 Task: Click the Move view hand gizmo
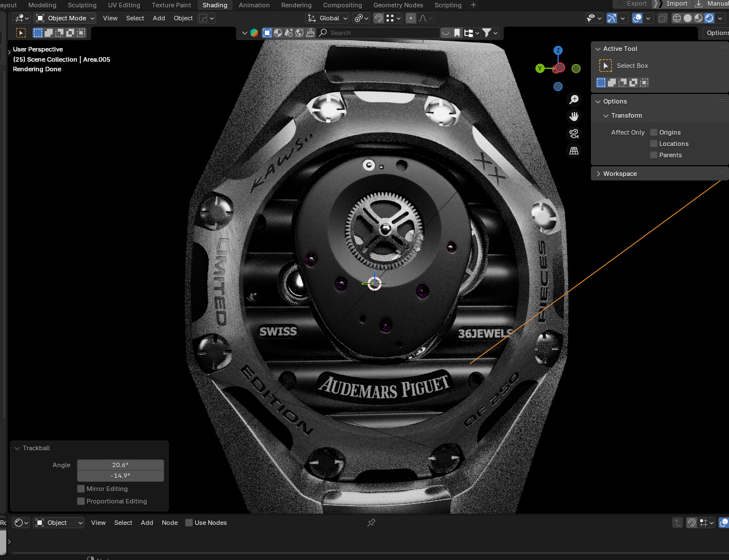click(x=574, y=117)
